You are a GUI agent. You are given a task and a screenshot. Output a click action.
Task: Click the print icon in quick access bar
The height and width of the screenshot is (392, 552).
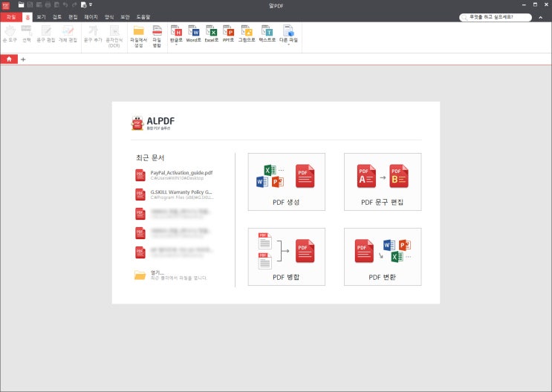pos(48,4)
